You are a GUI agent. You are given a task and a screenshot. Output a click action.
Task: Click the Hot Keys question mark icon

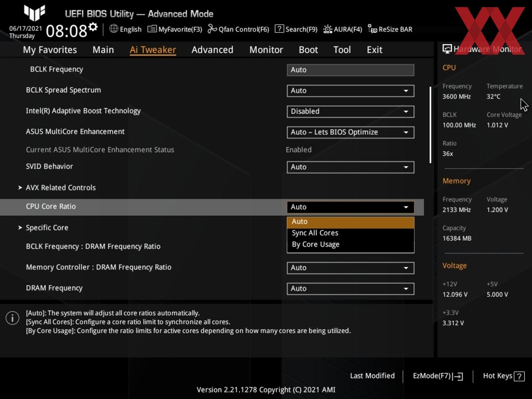[519, 376]
